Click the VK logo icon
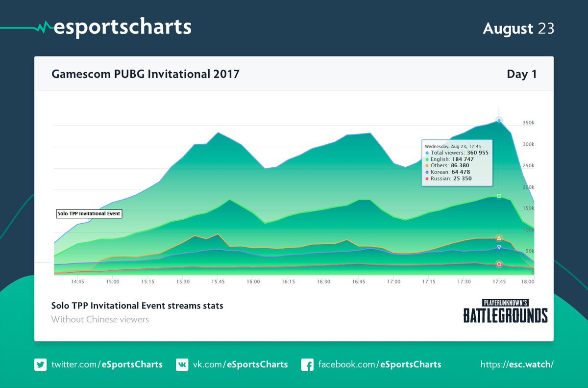The width and height of the screenshot is (588, 388). tap(182, 364)
